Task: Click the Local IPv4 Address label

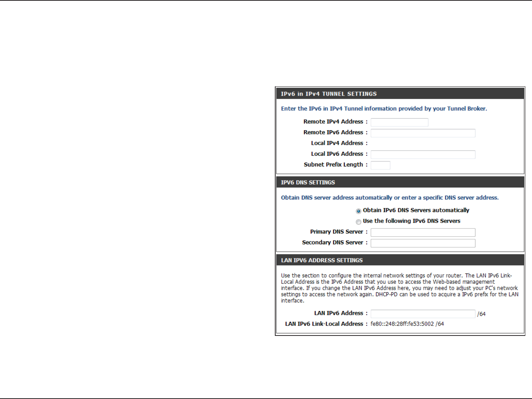Action: (339, 143)
